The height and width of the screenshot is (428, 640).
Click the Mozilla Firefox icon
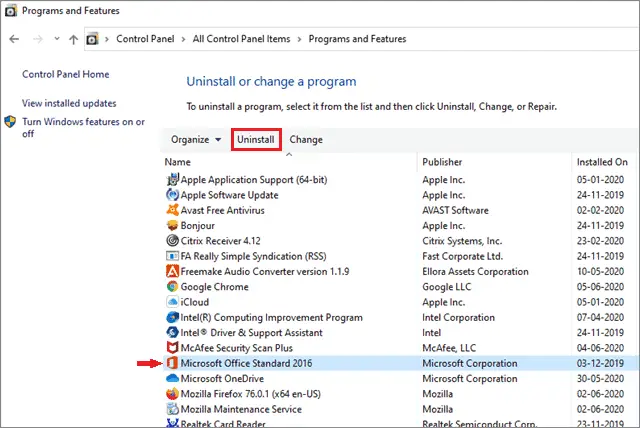click(x=172, y=394)
